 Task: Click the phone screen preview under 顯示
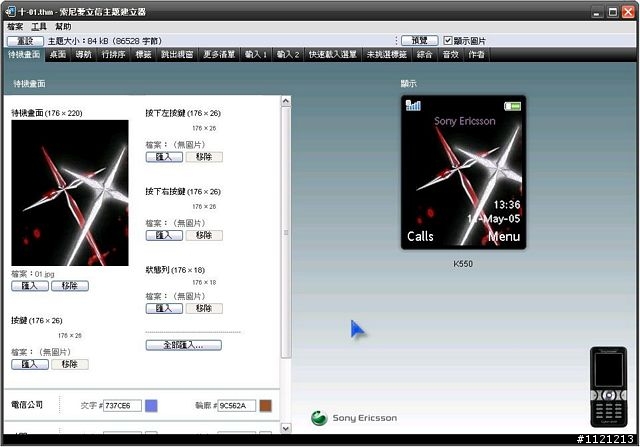[463, 172]
